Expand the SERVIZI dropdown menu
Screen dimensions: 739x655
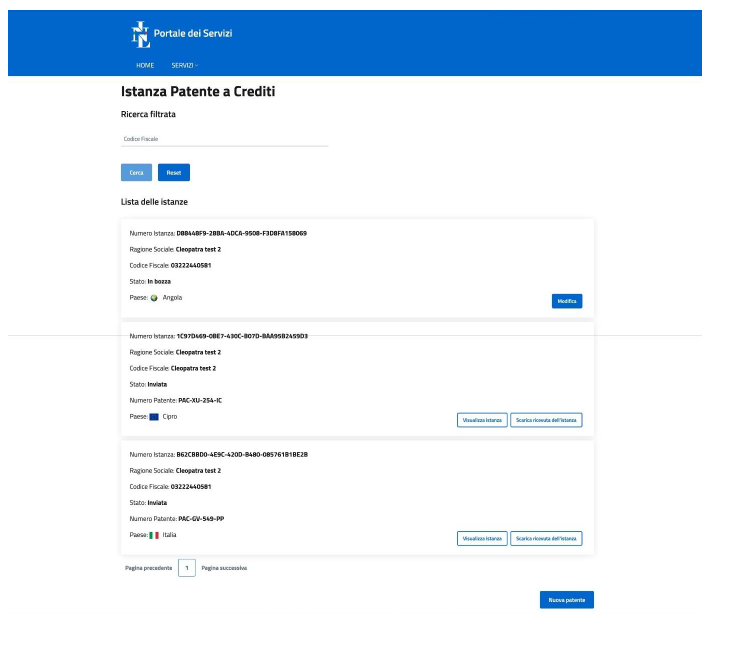point(185,66)
